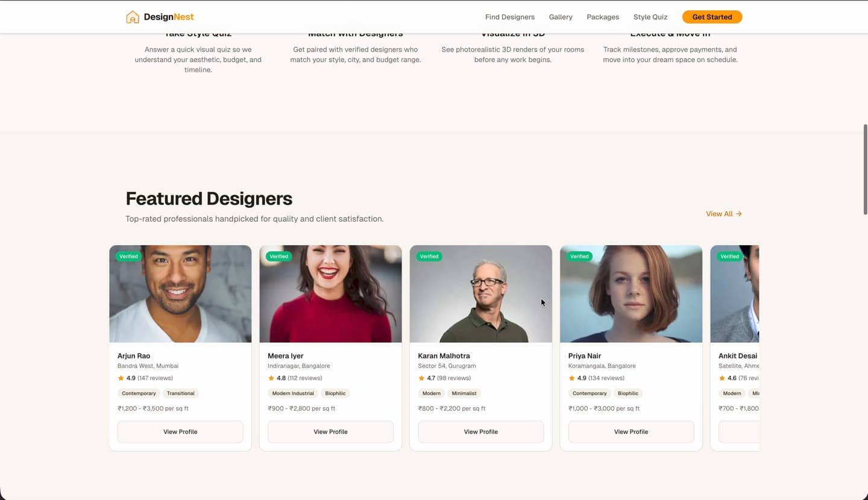Select the Contemporary tag on Arjun Rao's card
The image size is (868, 500).
pyautogui.click(x=139, y=393)
